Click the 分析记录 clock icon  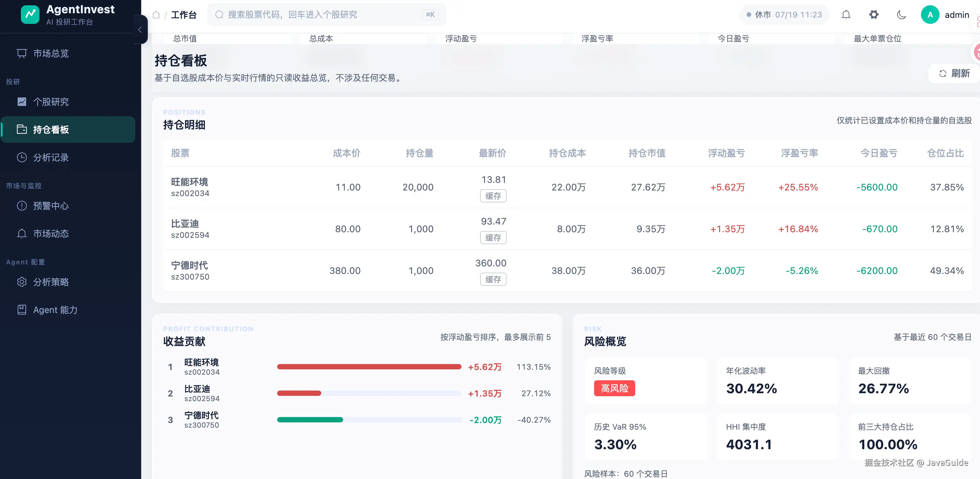point(22,157)
